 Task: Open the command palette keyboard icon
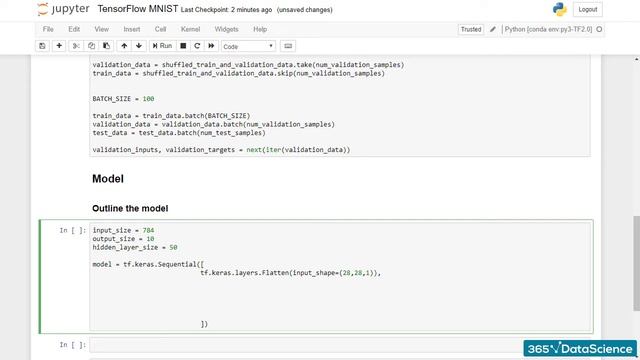288,46
